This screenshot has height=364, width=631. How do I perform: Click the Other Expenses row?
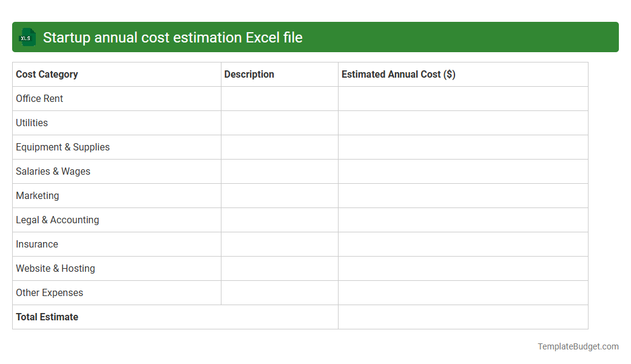49,292
